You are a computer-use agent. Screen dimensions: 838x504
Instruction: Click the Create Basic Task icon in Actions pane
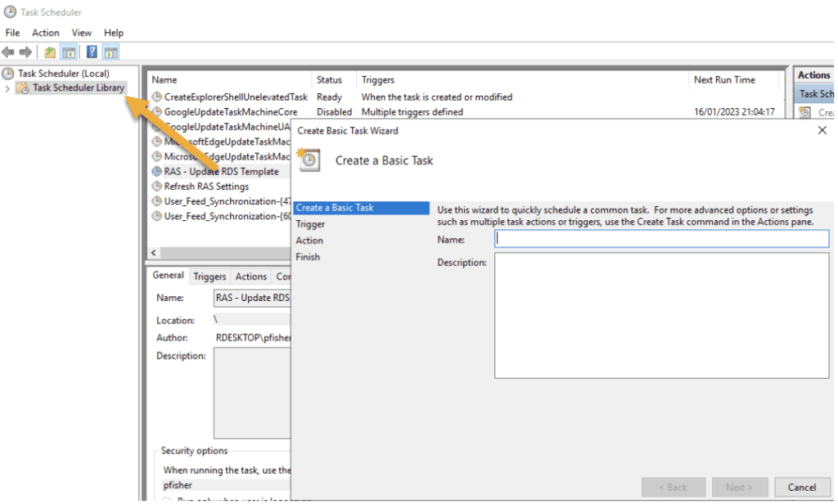[x=805, y=112]
